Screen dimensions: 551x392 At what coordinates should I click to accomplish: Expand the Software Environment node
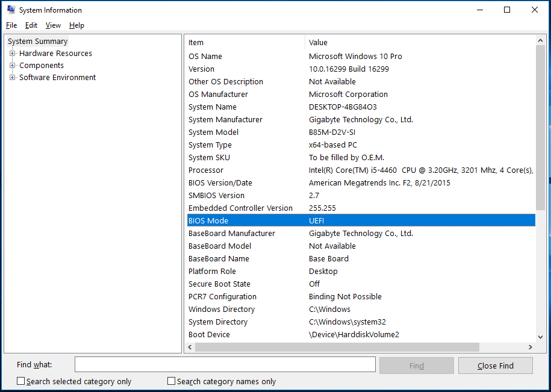point(12,77)
